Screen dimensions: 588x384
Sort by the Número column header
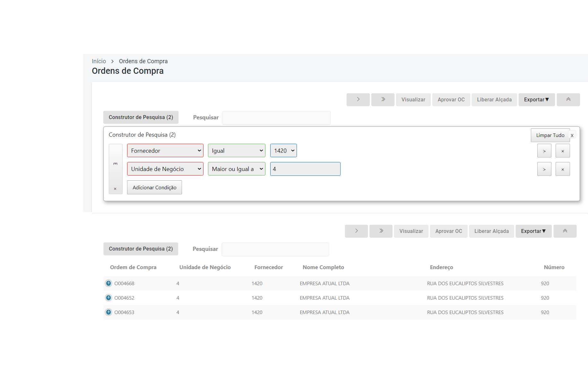tap(554, 267)
